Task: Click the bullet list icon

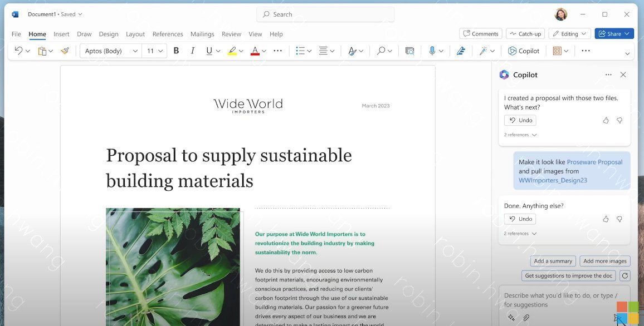Action: 300,51
